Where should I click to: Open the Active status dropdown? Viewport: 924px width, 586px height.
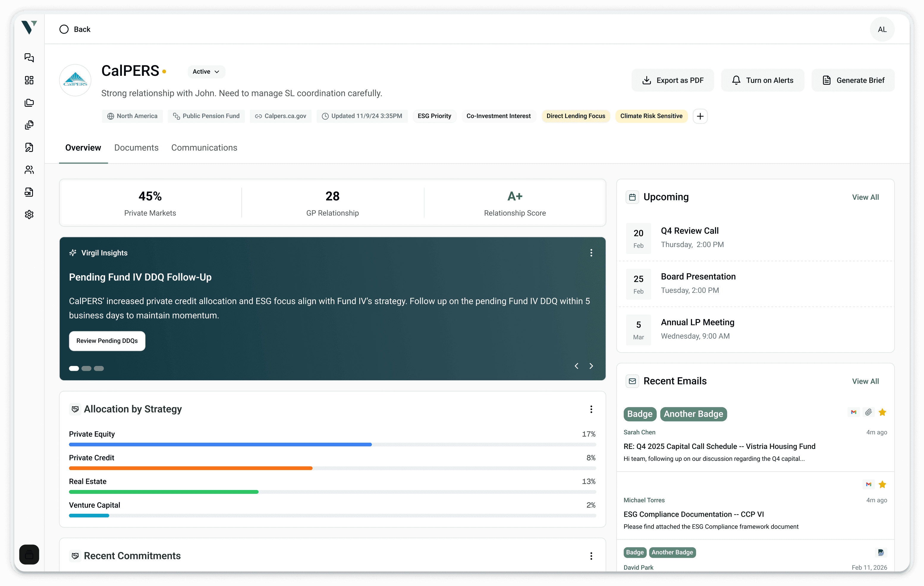tap(206, 72)
